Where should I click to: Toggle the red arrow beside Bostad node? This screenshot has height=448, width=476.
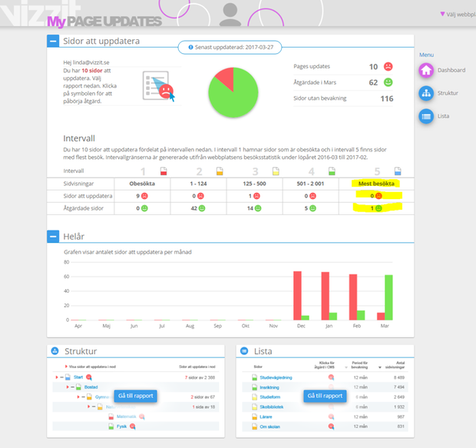pyautogui.click(x=68, y=387)
